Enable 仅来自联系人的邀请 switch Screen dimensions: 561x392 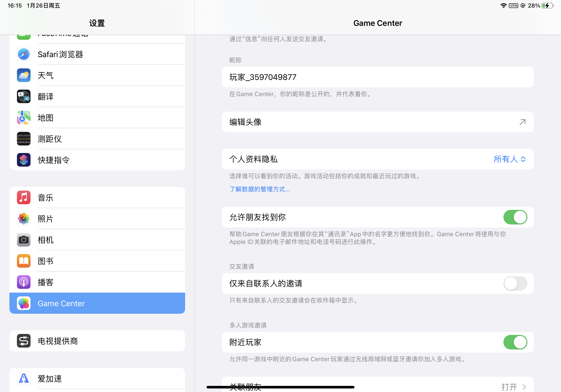[x=515, y=283]
